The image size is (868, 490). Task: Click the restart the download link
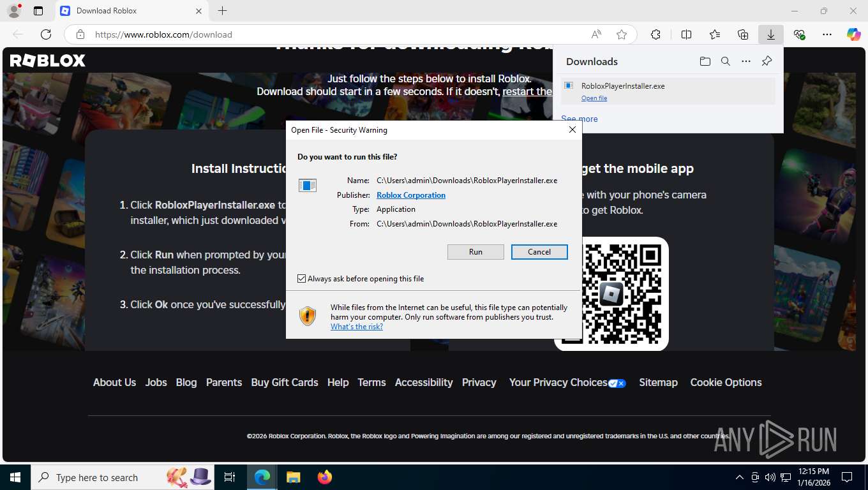point(527,91)
